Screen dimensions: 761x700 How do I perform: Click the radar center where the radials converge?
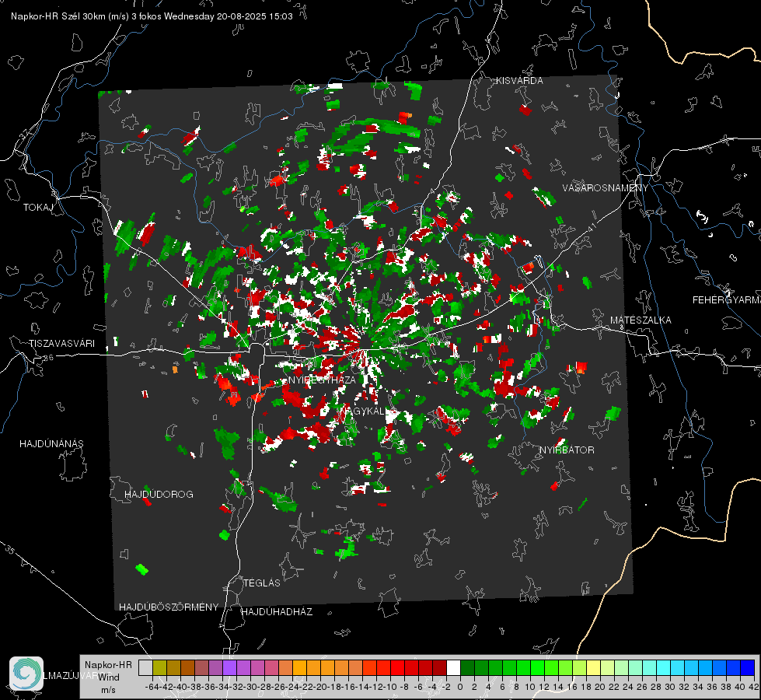tap(362, 348)
